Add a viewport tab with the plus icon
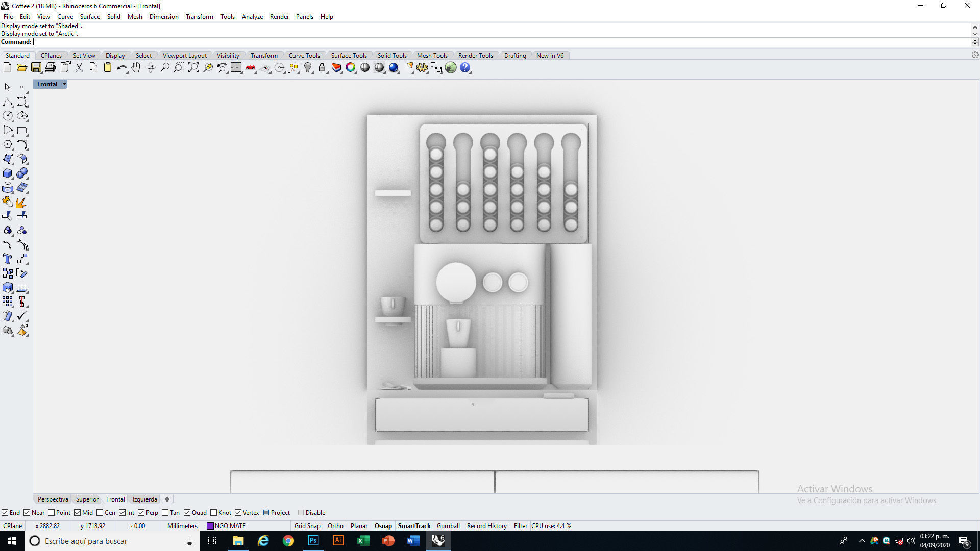980x551 pixels. (167, 499)
